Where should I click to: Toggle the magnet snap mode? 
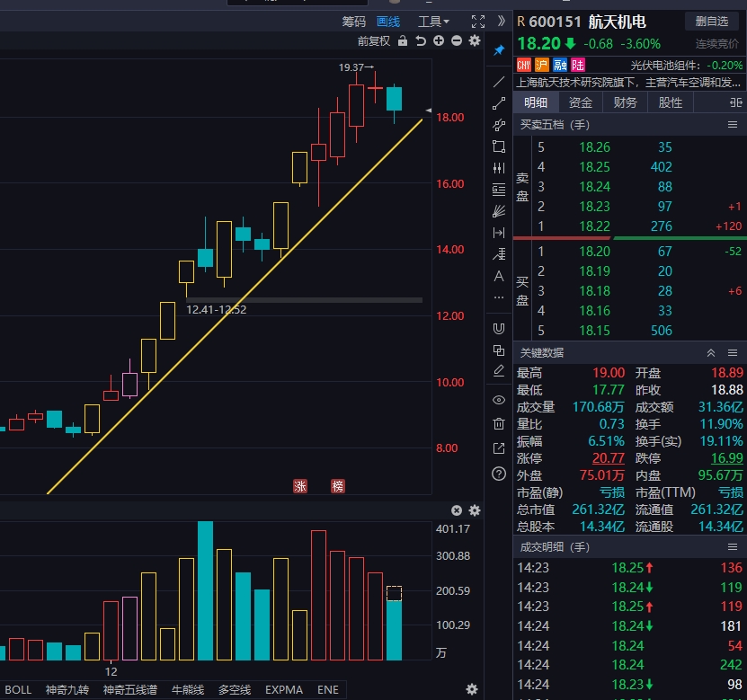click(x=499, y=329)
